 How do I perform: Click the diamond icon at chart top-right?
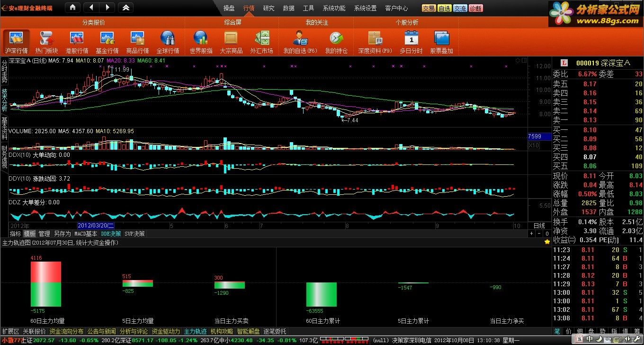518,60
